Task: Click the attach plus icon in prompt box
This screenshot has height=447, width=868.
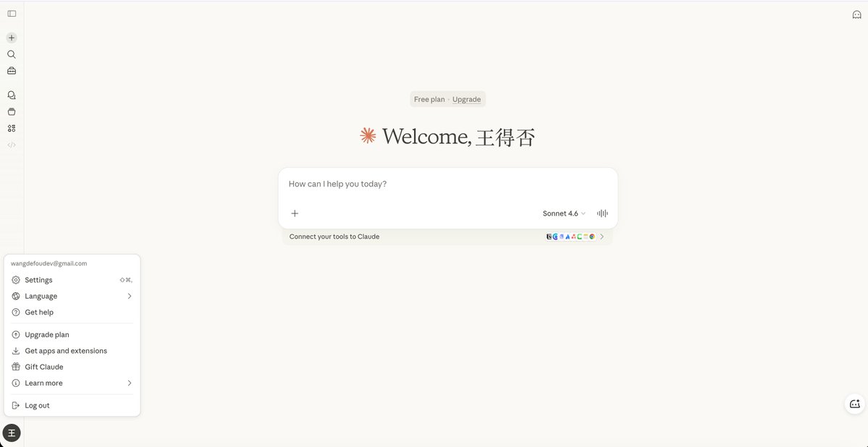Action: point(295,213)
